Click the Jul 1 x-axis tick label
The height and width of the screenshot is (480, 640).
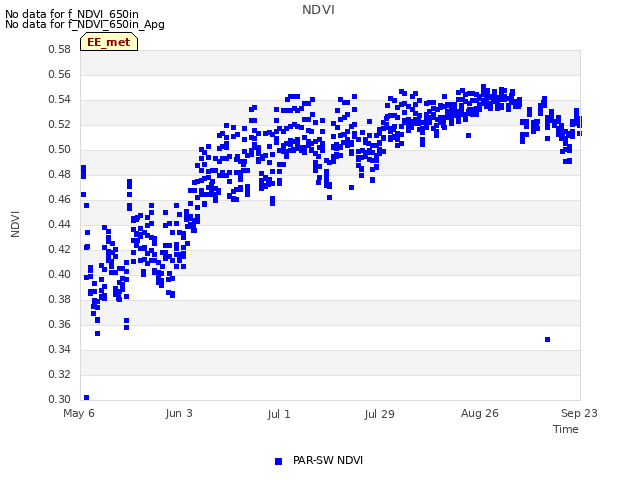click(x=279, y=414)
